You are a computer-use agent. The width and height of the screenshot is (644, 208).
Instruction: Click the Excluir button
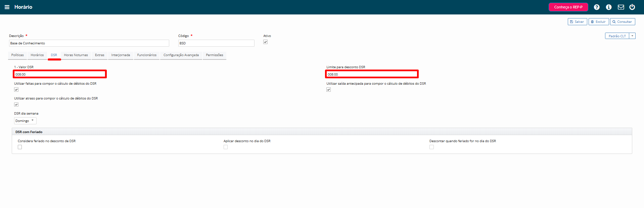tap(598, 22)
